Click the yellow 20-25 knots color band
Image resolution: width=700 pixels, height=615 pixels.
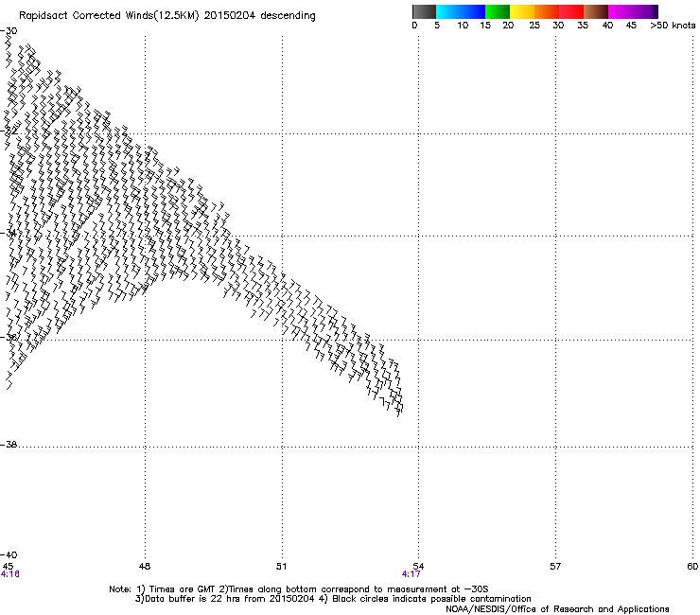(x=522, y=11)
